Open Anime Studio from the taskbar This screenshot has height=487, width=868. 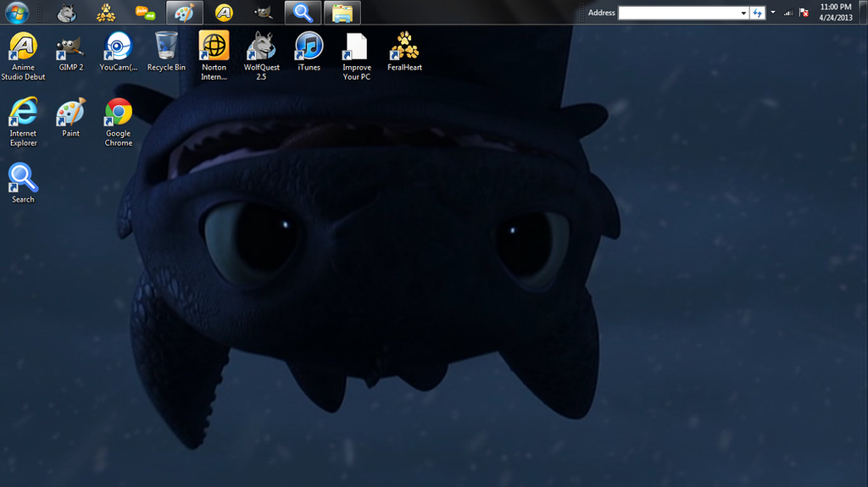(x=224, y=12)
